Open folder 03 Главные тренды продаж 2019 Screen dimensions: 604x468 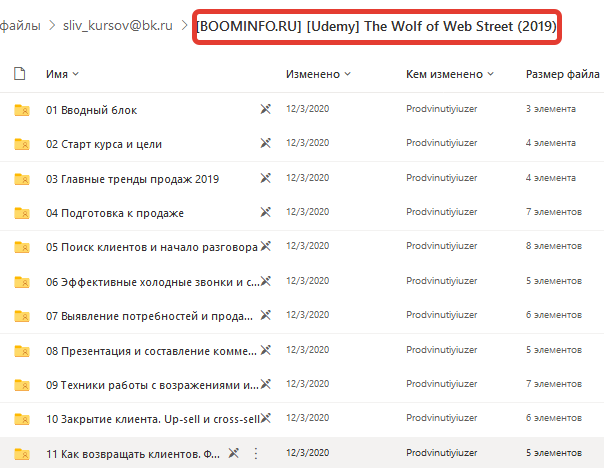132,179
